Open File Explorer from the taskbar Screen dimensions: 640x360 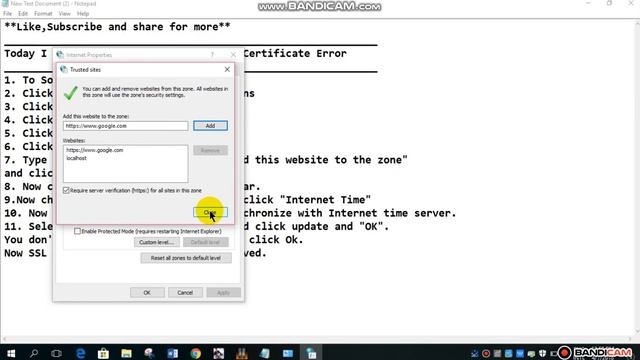(x=126, y=353)
